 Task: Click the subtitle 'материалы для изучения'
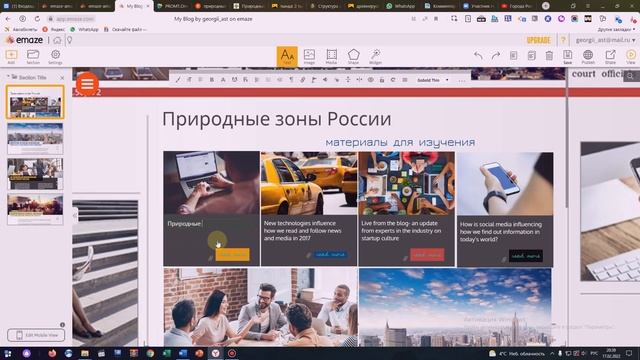[x=400, y=142]
